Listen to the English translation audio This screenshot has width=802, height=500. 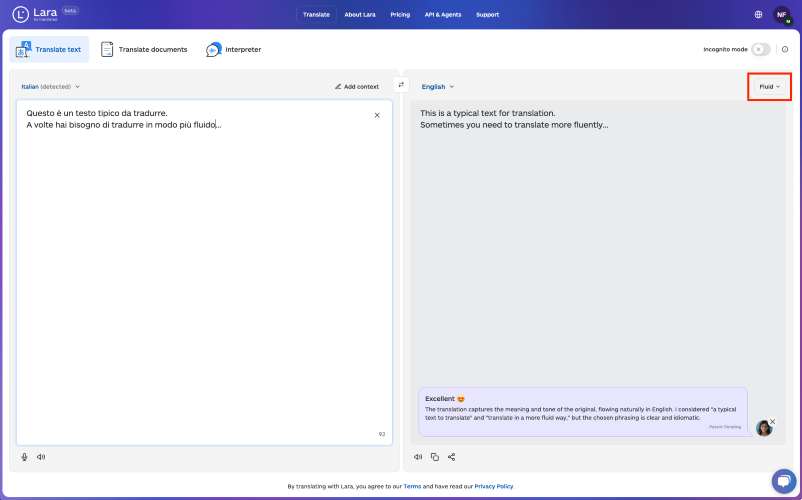tap(418, 457)
